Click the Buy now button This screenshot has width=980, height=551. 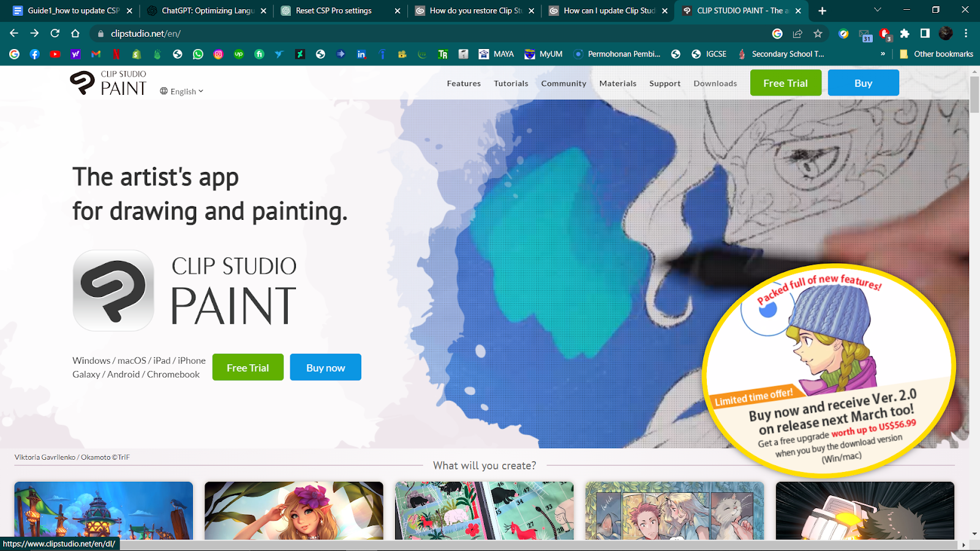325,367
